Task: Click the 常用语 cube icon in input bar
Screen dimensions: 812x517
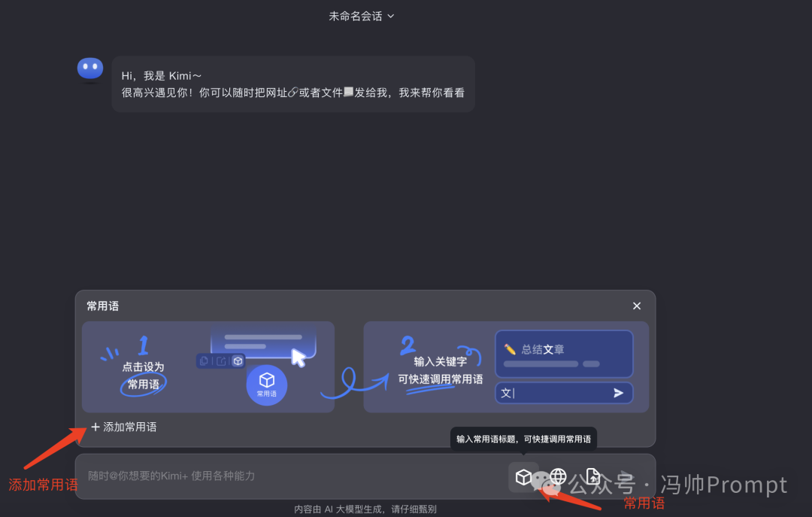Action: pyautogui.click(x=523, y=476)
